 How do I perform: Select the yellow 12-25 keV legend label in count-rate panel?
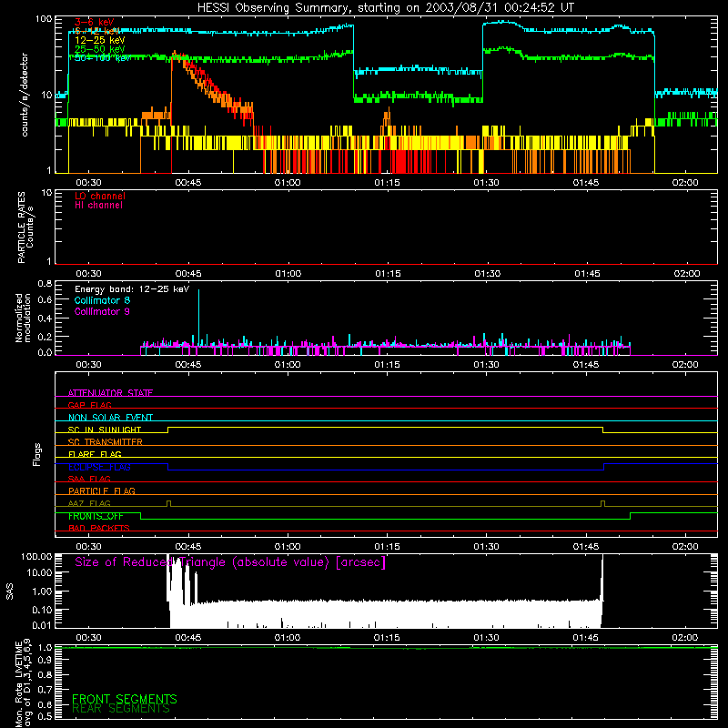(x=100, y=40)
